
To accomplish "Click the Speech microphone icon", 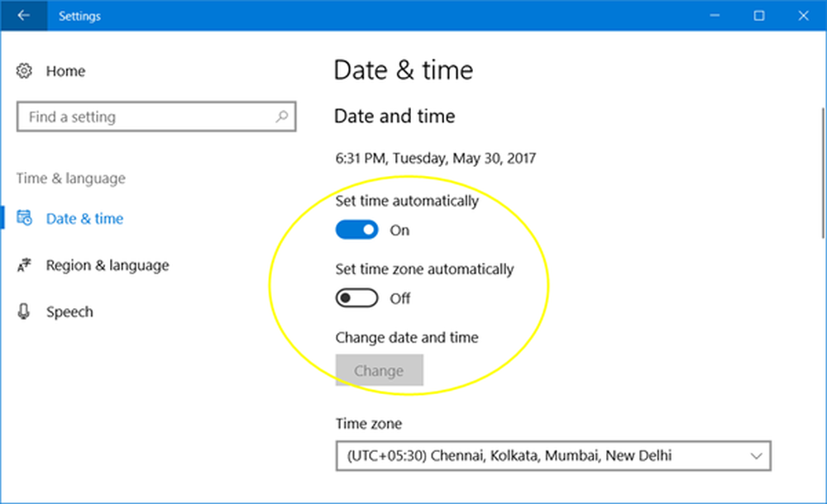I will 25,311.
